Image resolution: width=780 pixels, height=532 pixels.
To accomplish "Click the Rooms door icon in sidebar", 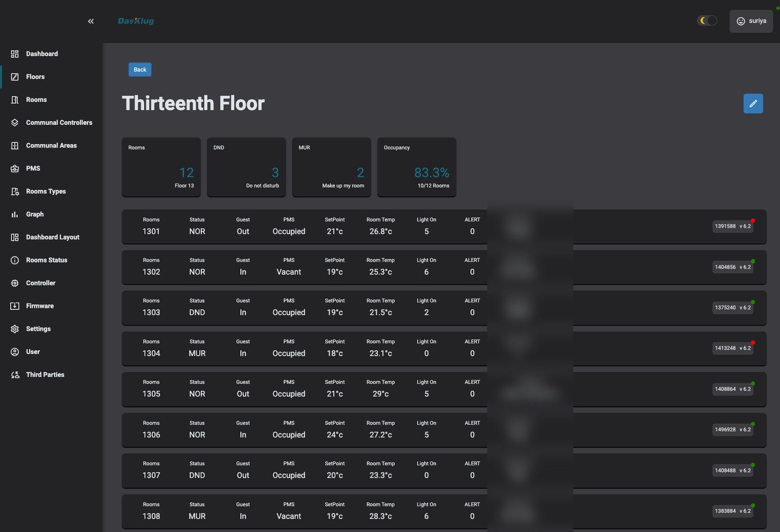I will tap(15, 100).
